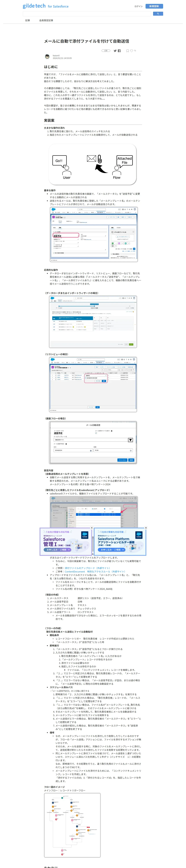Click キャンセル button in メール自動送信 dialog
The height and width of the screenshot is (868, 186).
pos(122,460)
